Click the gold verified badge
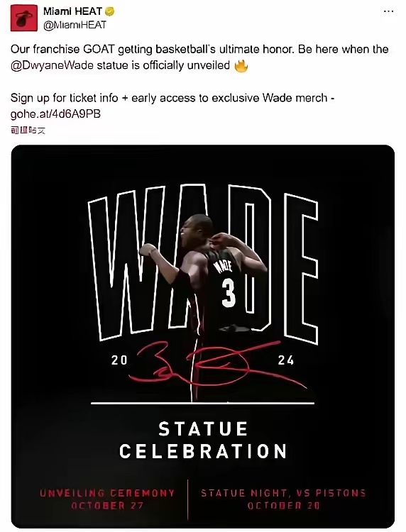The width and height of the screenshot is (406, 532). 109,11
